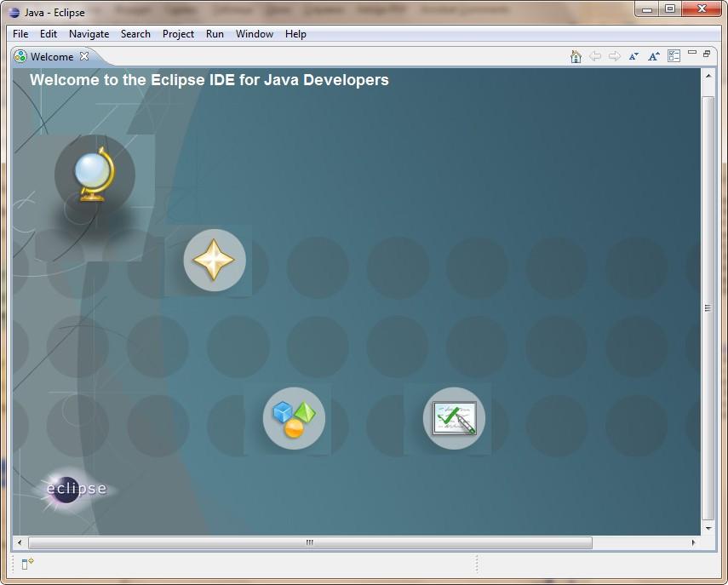Open the File menu

[x=20, y=34]
